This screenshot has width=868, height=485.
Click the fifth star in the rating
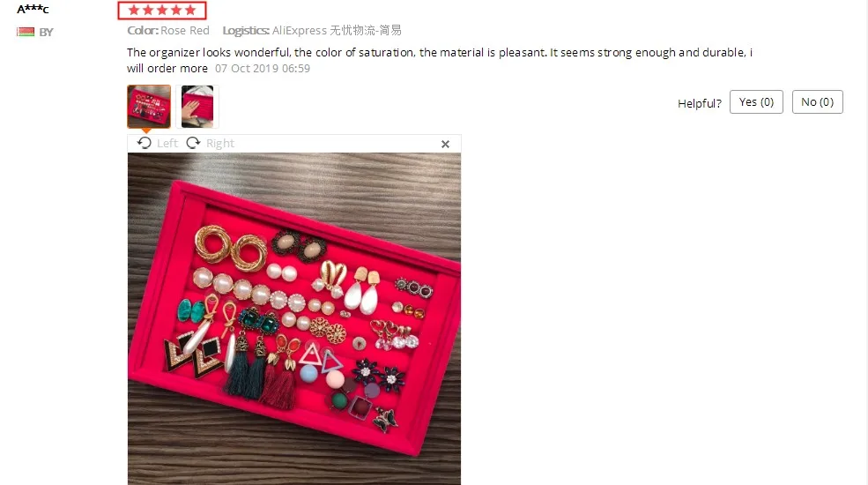pos(190,10)
